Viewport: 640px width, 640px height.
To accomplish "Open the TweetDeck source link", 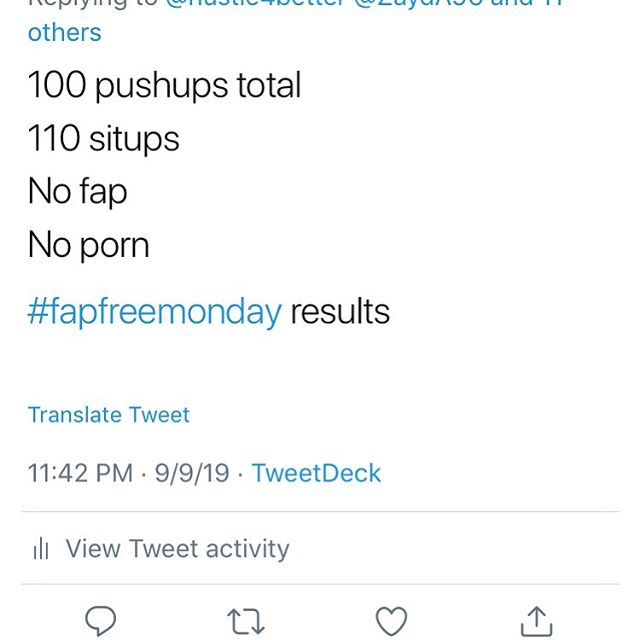I will 316,473.
